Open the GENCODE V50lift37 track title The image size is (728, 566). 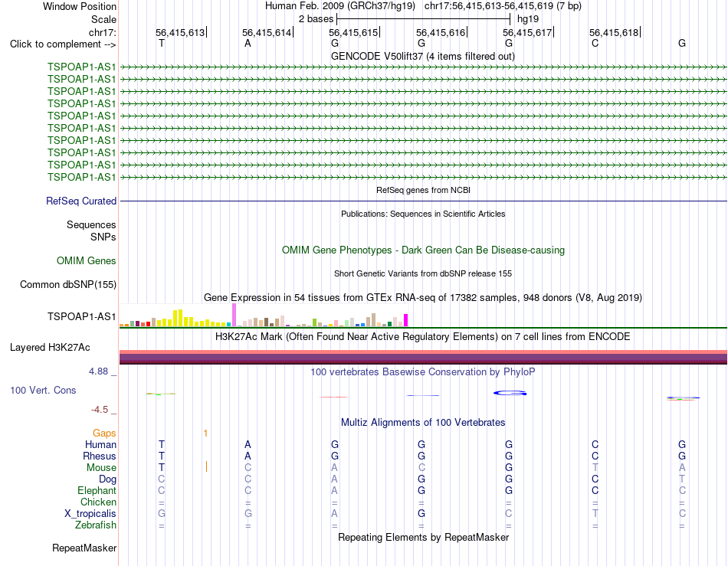coord(423,56)
